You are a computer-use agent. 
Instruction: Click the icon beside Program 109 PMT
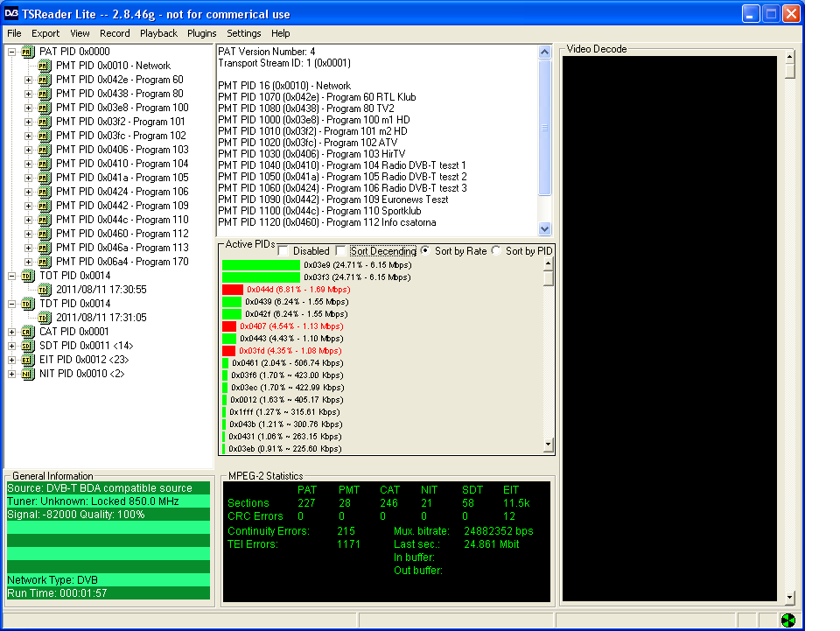45,206
